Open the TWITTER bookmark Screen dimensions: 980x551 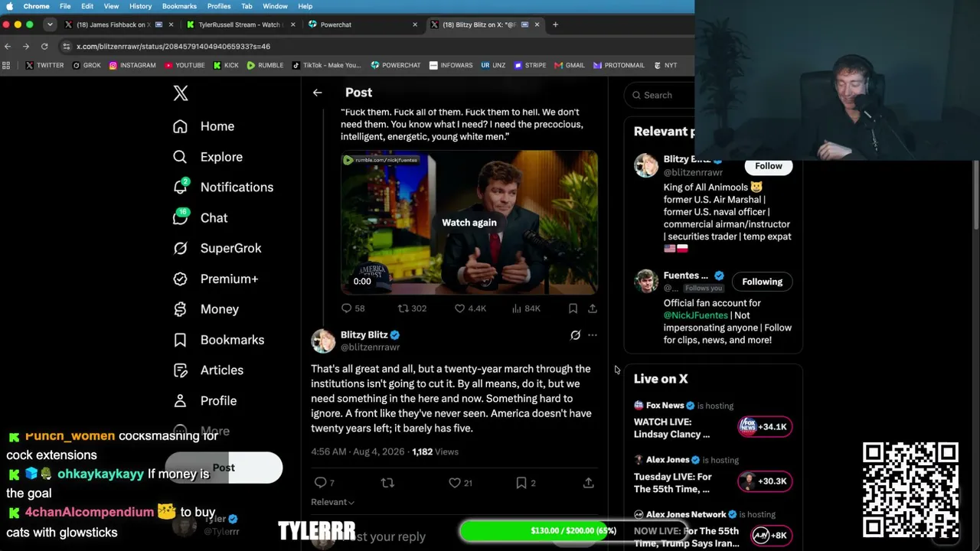tap(45, 65)
